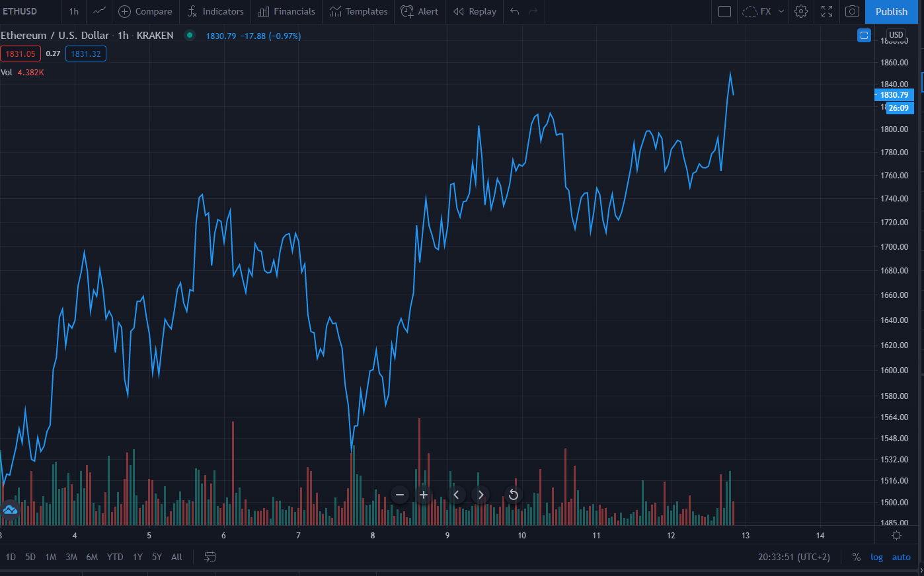Open the USD currency selector
Screen dimensions: 924x576
[x=896, y=35]
